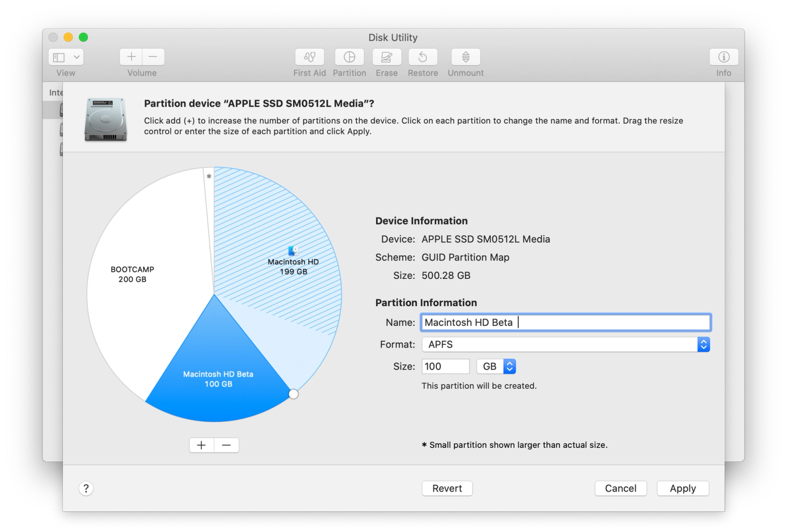
Task: Cancel the partition dialog
Action: coord(621,488)
